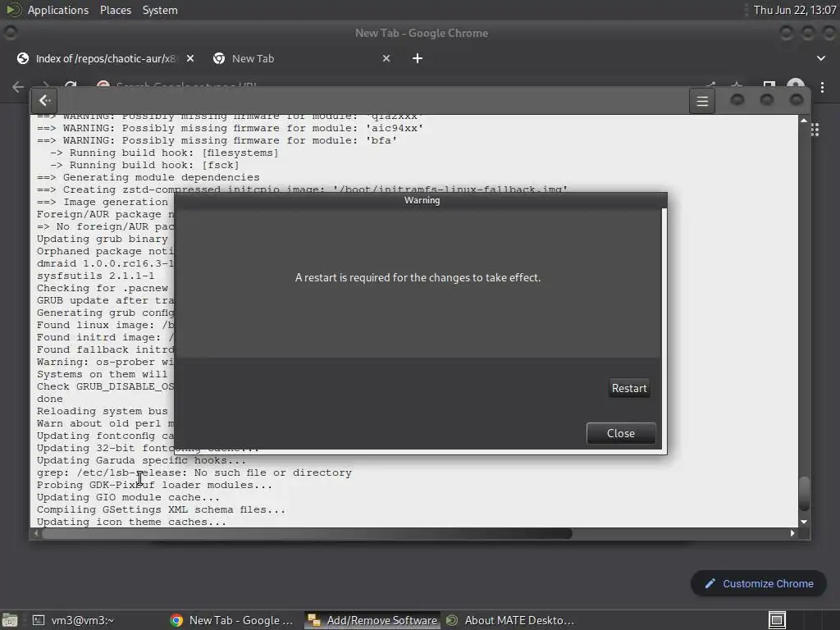Image resolution: width=840 pixels, height=630 pixels.
Task: Click 'Running build hook: [filesystems]' line
Action: point(164,153)
